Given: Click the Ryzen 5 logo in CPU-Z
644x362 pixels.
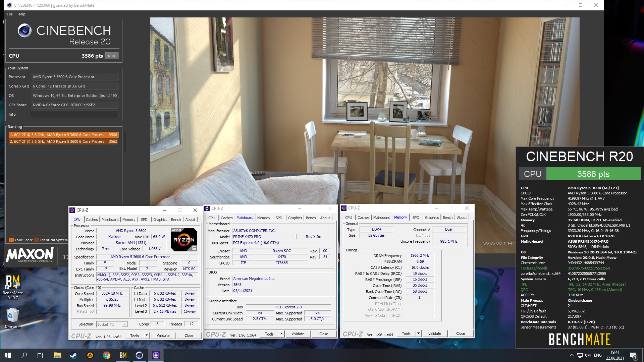Looking at the screenshot, I should (184, 239).
